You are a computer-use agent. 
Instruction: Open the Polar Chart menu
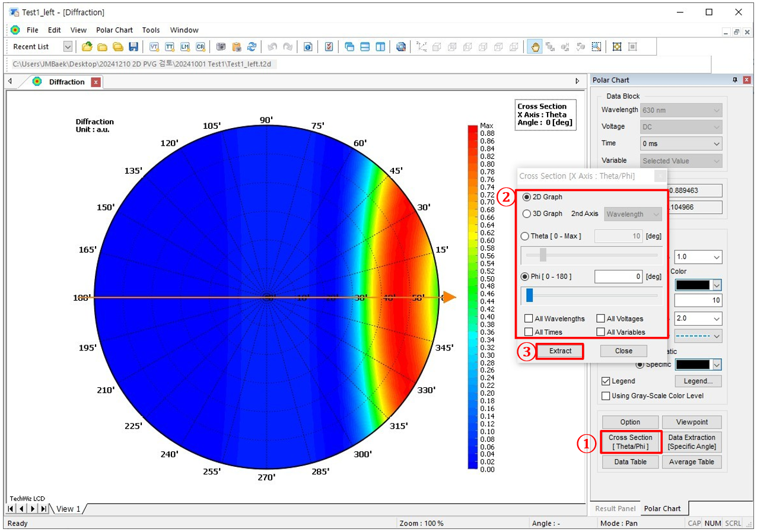click(x=114, y=30)
